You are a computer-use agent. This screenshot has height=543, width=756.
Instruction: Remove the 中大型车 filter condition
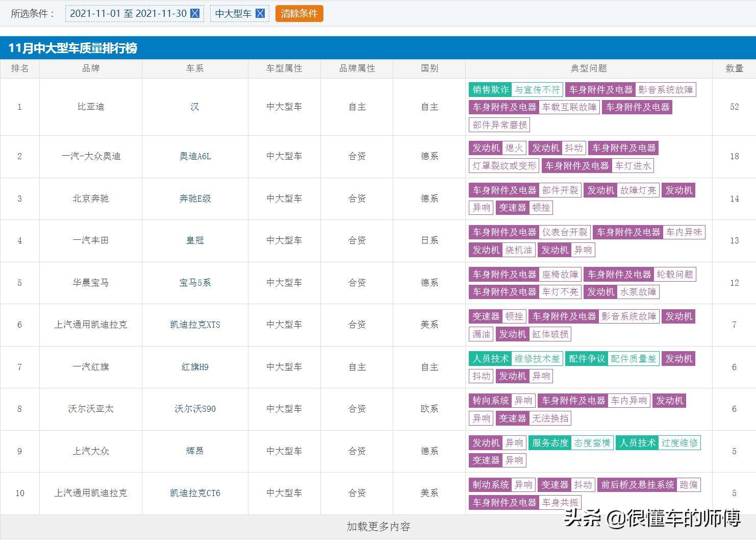(x=260, y=14)
